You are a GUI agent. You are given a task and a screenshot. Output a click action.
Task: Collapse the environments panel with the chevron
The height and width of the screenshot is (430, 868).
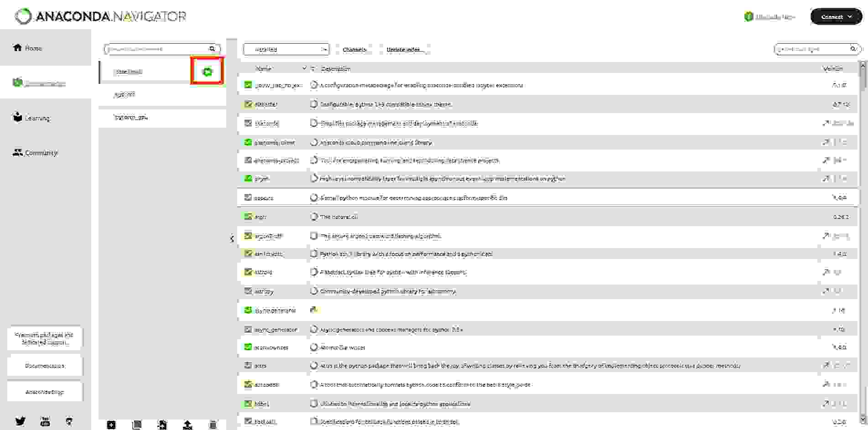coord(232,238)
